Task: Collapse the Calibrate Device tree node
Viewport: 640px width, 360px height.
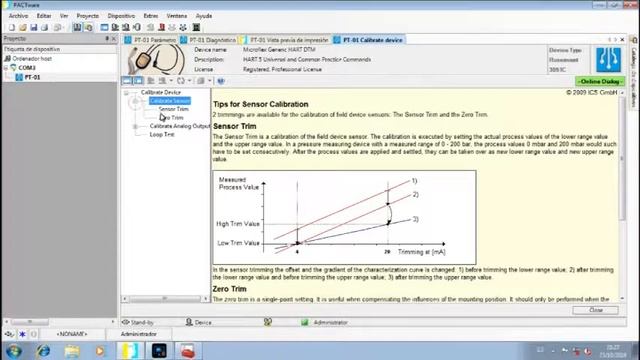Action: 126,93
